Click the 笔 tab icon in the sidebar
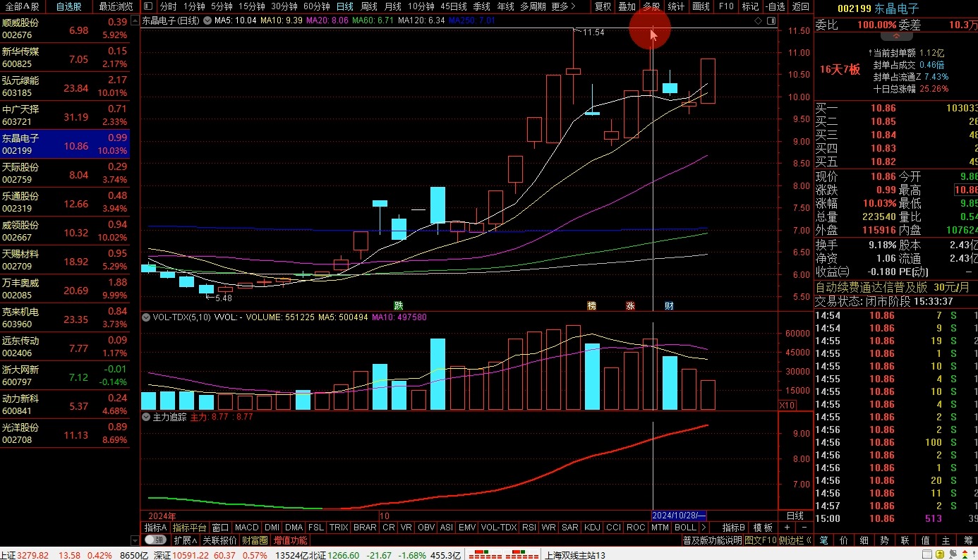 point(823,540)
